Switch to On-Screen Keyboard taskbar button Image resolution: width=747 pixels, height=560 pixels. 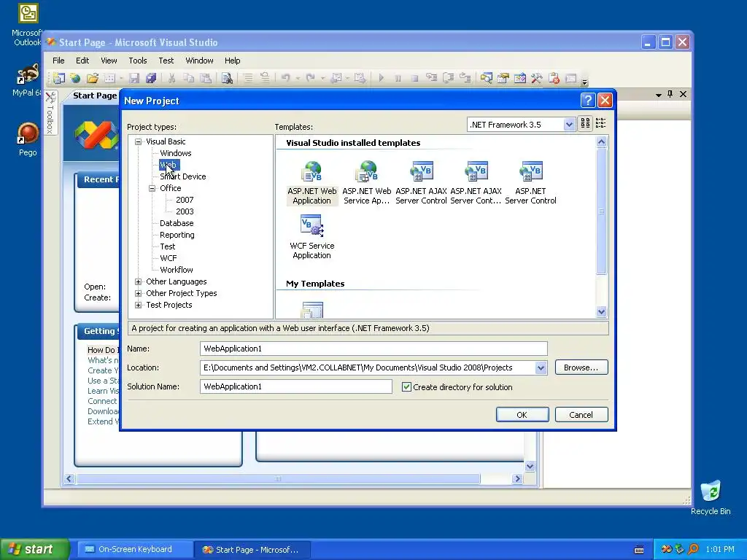(x=134, y=550)
